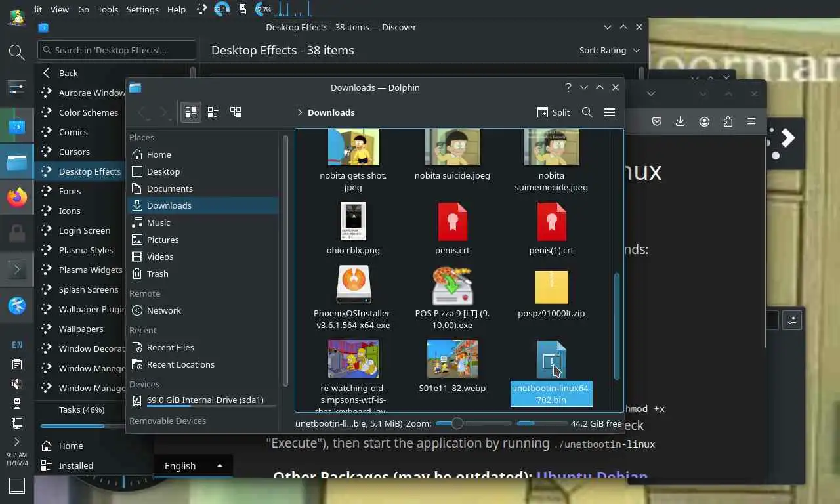Open the Go menu
Image resolution: width=840 pixels, height=504 pixels.
coord(83,9)
